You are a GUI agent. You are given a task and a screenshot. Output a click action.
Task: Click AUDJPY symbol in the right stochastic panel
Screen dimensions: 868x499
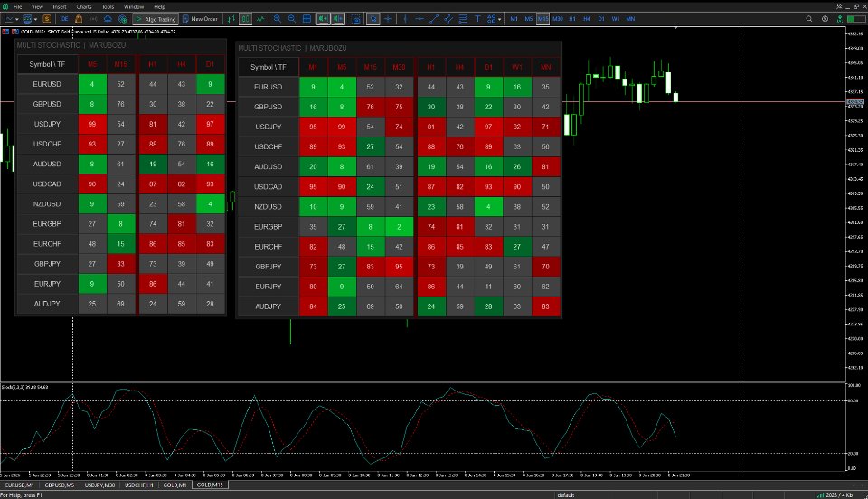tap(268, 306)
